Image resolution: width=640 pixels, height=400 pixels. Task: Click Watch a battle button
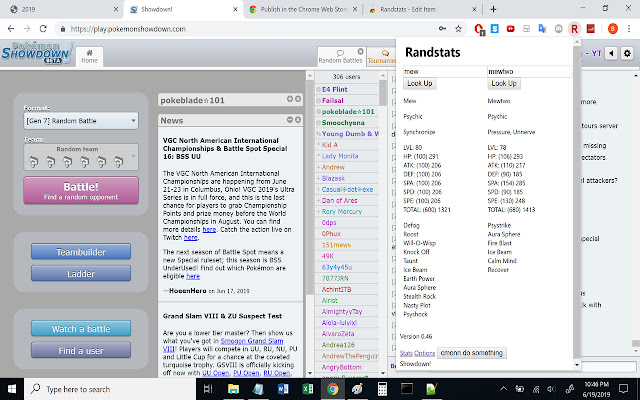[x=81, y=329]
